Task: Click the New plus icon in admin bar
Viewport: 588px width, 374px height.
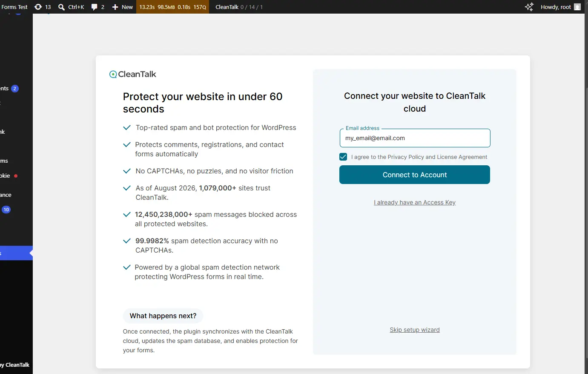Action: point(115,7)
